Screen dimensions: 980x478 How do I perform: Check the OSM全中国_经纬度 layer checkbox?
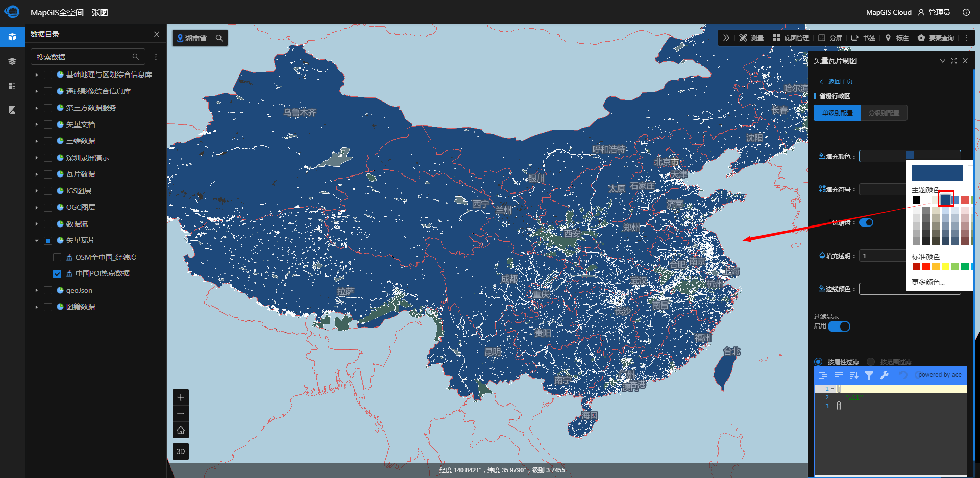(57, 257)
